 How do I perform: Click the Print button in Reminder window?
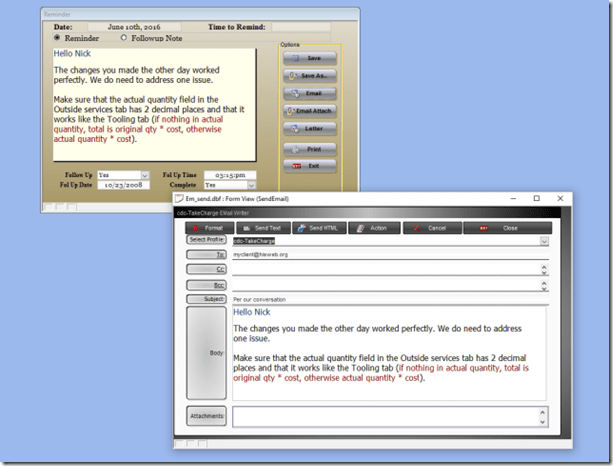point(309,149)
